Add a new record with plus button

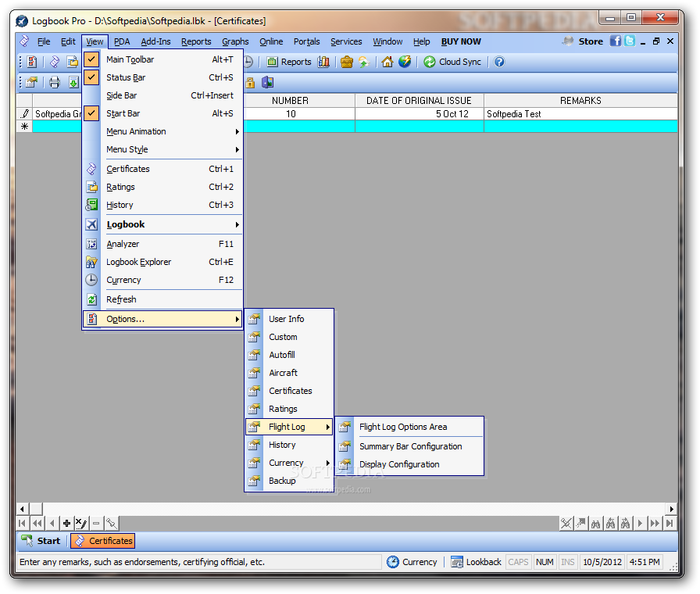(x=66, y=523)
